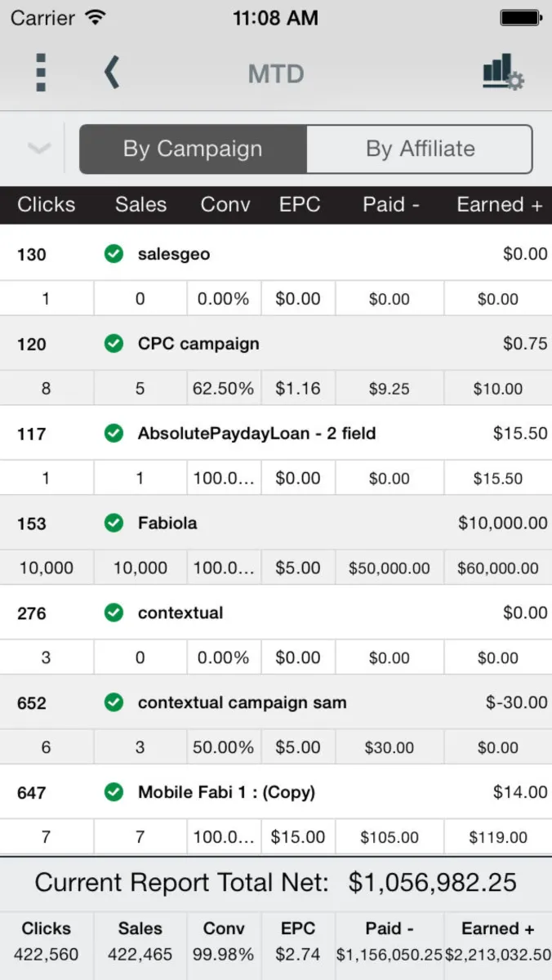Viewport: 552px width, 980px height.
Task: Switch to the By Affiliate tab
Action: click(420, 149)
